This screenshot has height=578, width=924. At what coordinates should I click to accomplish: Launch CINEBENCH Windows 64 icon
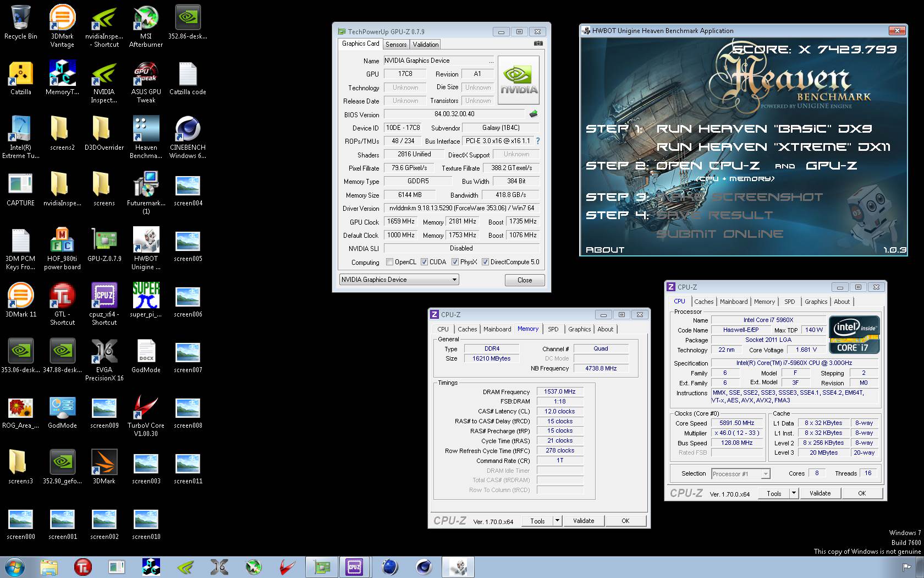(188, 137)
